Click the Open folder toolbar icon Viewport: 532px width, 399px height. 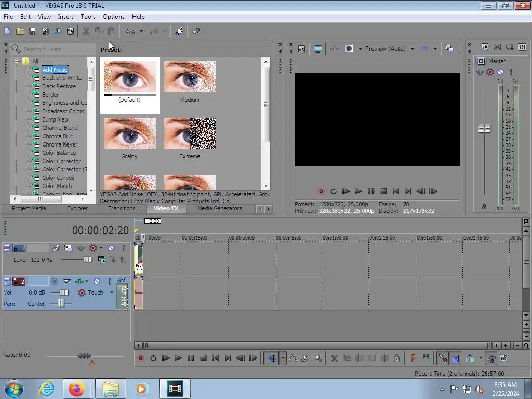(x=20, y=32)
